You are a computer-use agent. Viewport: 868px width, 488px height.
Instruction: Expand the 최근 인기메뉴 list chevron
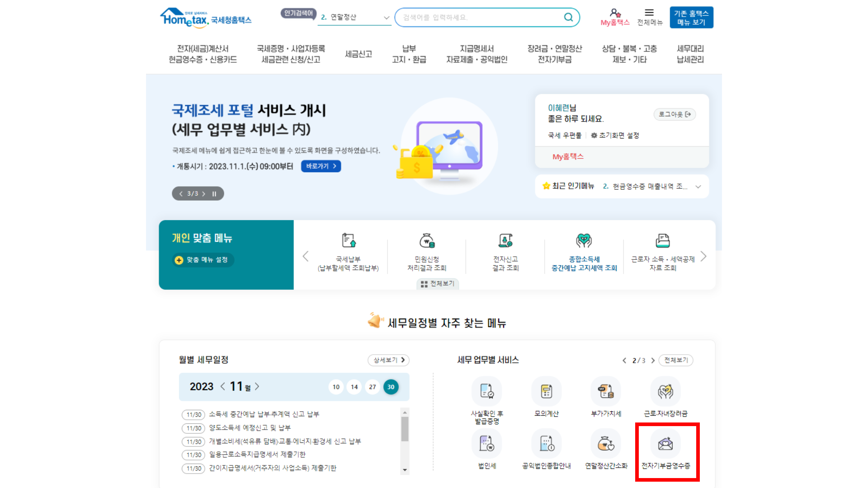pyautogui.click(x=698, y=187)
